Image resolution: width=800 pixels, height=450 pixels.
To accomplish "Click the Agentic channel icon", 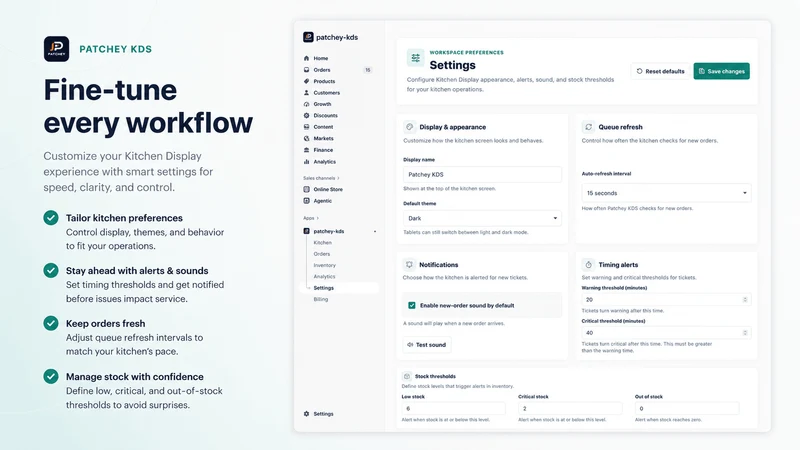I will pos(307,201).
